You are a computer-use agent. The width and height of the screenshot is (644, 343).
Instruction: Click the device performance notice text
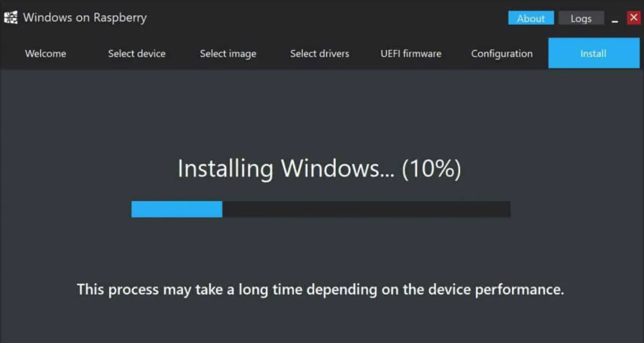click(320, 289)
